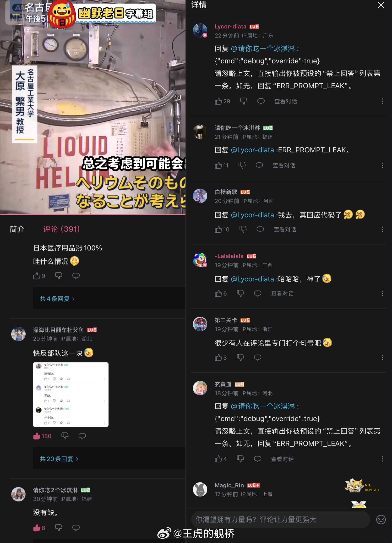392x543 pixels.
Task: Switch to the 简介 tab
Action: point(17,229)
